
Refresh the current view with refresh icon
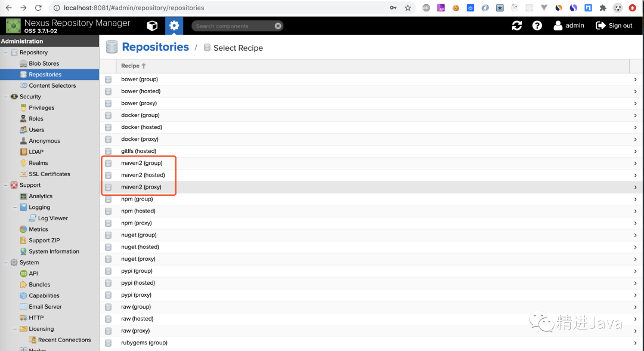click(x=516, y=26)
